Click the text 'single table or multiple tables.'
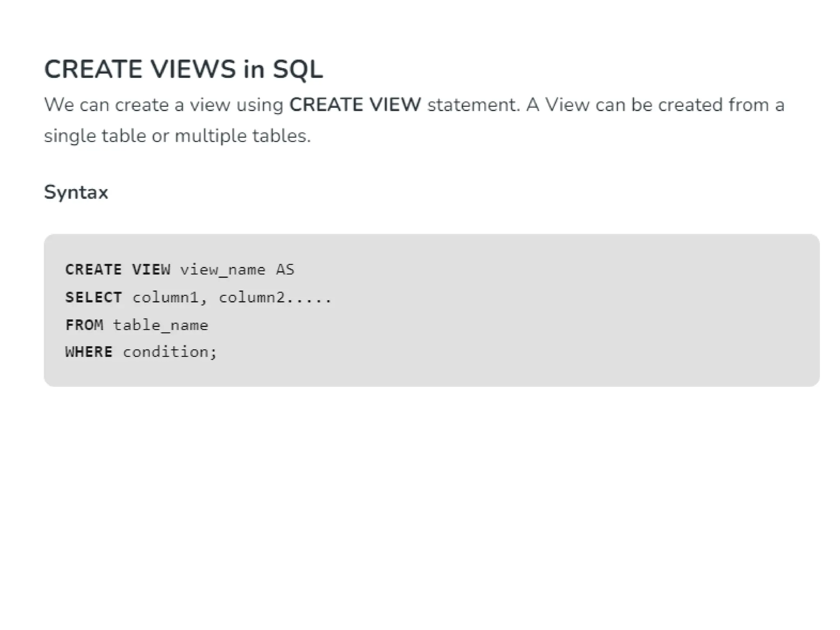The image size is (840, 630). click(178, 136)
